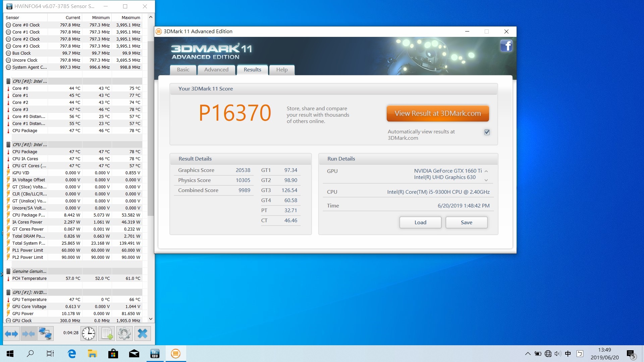The height and width of the screenshot is (362, 644).
Task: Click the touch keyboard tray icon
Action: (x=580, y=354)
